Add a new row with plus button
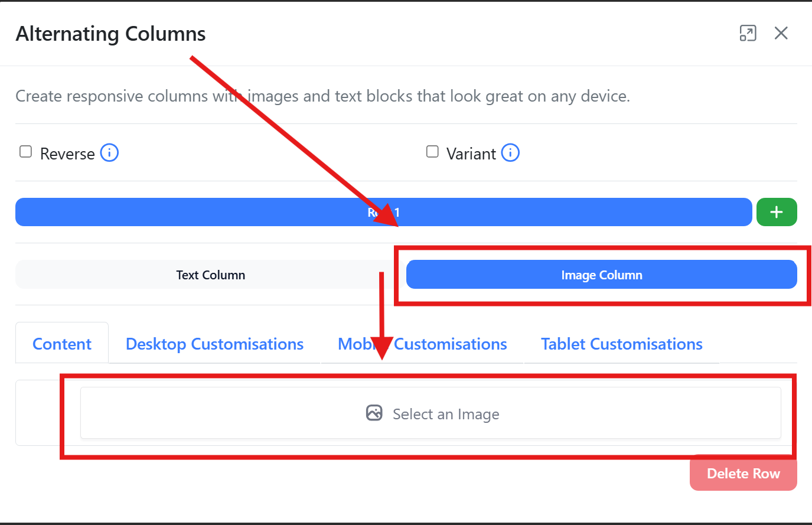The width and height of the screenshot is (812, 525). click(x=776, y=212)
